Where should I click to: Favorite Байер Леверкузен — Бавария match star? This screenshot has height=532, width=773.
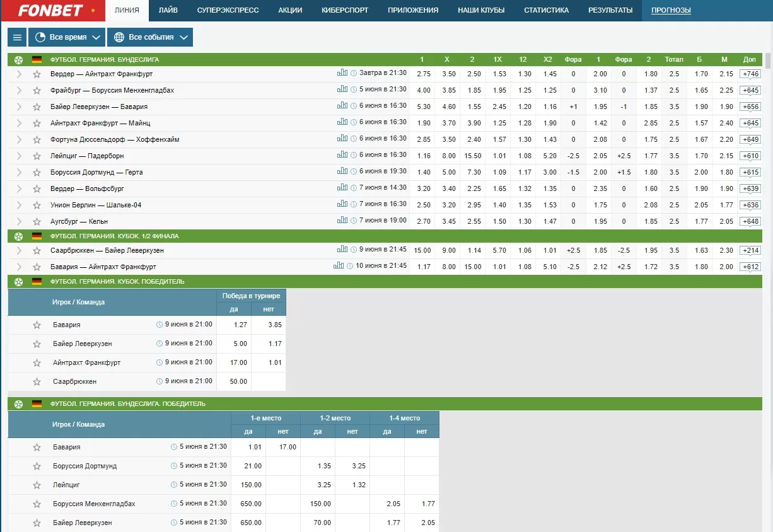point(37,107)
